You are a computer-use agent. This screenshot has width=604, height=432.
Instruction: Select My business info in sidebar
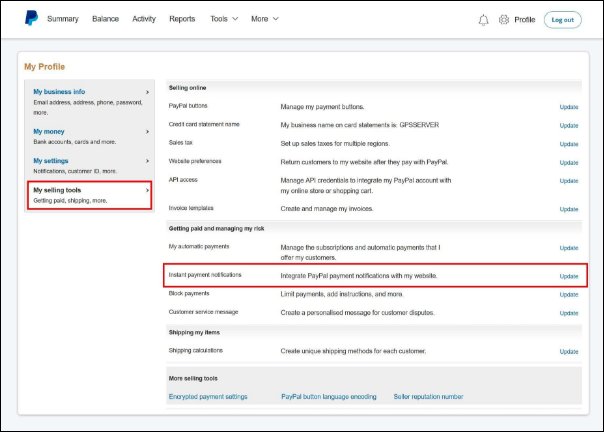tap(59, 92)
